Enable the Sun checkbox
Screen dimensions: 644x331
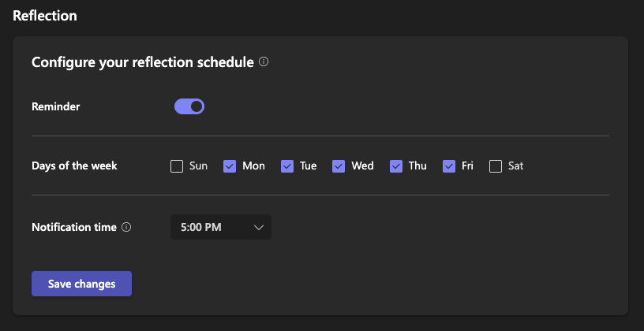[177, 166]
